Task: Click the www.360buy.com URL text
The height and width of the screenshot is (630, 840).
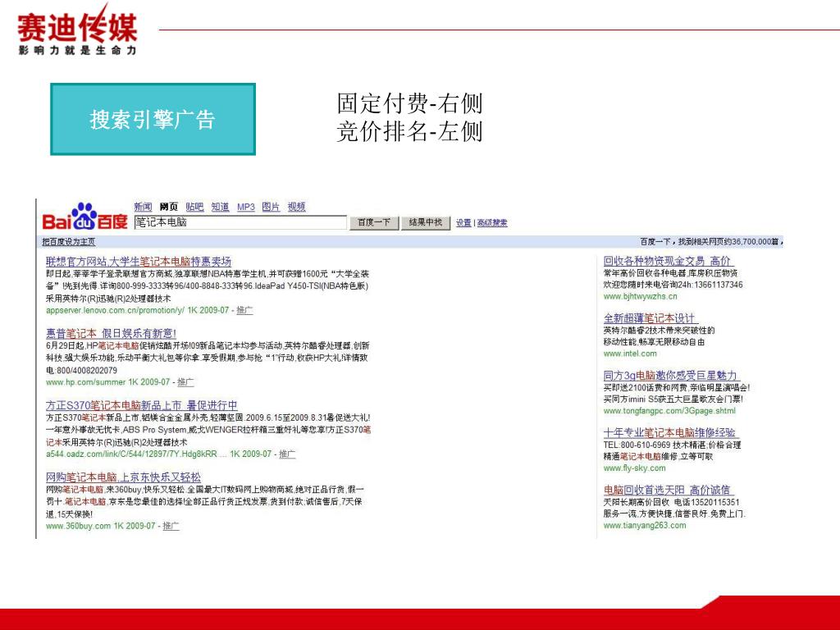Action: pyautogui.click(x=78, y=526)
